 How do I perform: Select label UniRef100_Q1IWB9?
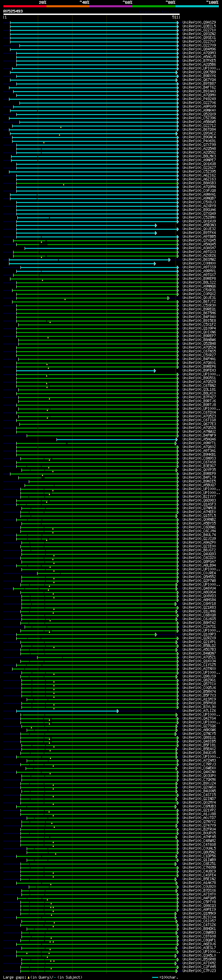point(199,860)
